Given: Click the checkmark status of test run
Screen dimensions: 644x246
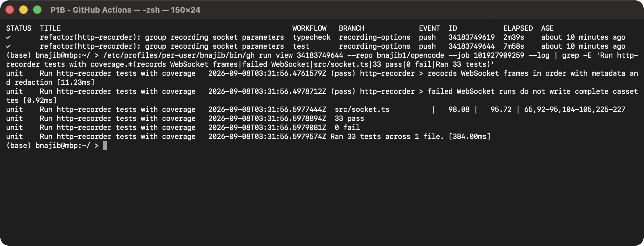Looking at the screenshot, I should point(8,46).
